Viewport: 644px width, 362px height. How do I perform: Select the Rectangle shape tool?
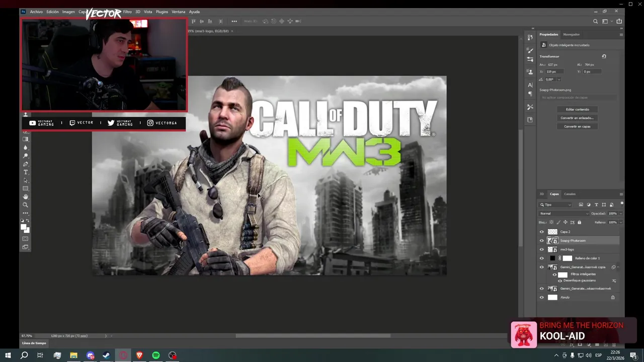coord(26,189)
